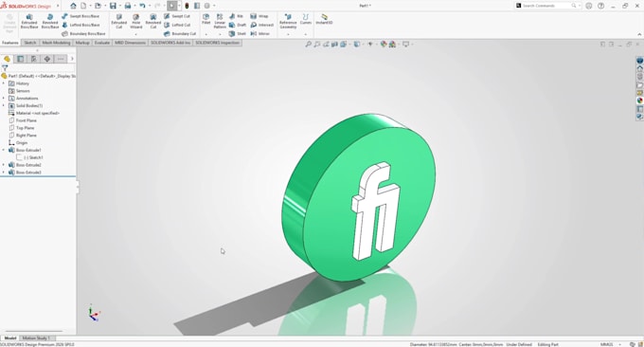Click the Search Commands input field
The image size is (644, 347).
[x=546, y=6]
